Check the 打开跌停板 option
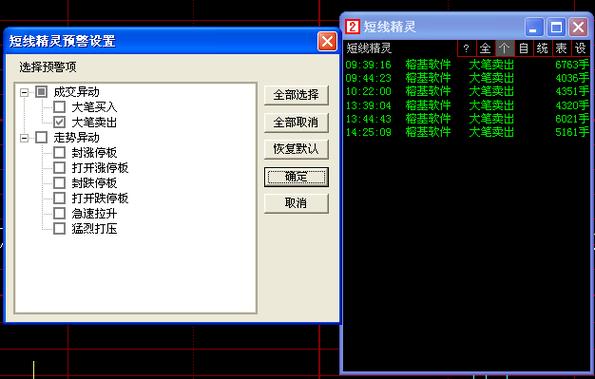Image resolution: width=595 pixels, height=379 pixels. pos(59,198)
